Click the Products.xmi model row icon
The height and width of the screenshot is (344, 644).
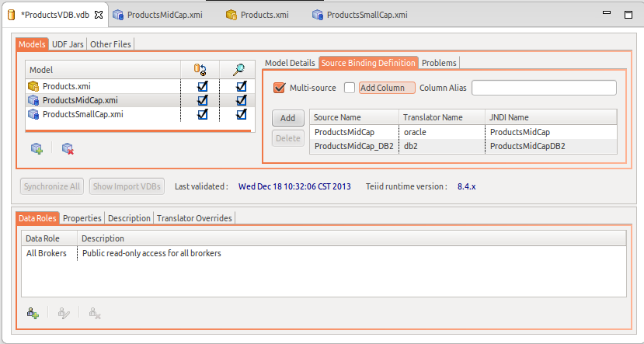click(x=33, y=86)
